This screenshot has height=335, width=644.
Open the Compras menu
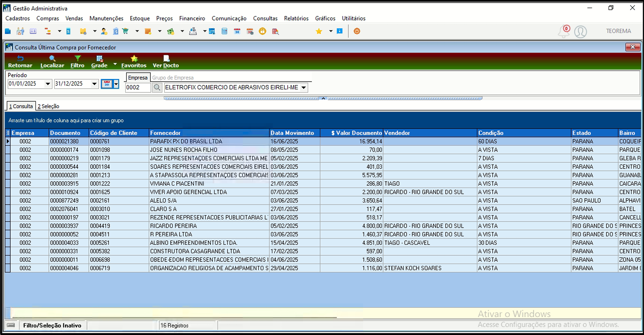48,18
